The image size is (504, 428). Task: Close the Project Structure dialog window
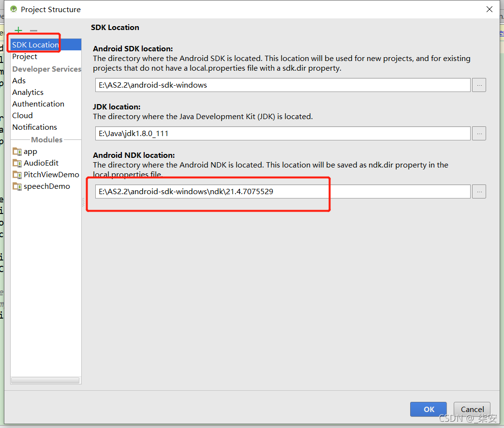point(489,9)
